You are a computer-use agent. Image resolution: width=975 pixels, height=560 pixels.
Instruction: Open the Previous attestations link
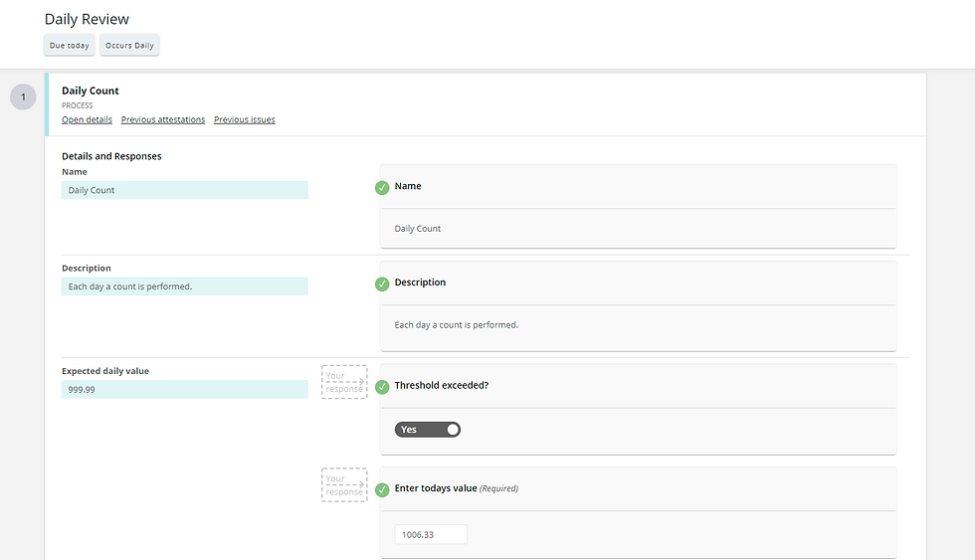(x=163, y=119)
